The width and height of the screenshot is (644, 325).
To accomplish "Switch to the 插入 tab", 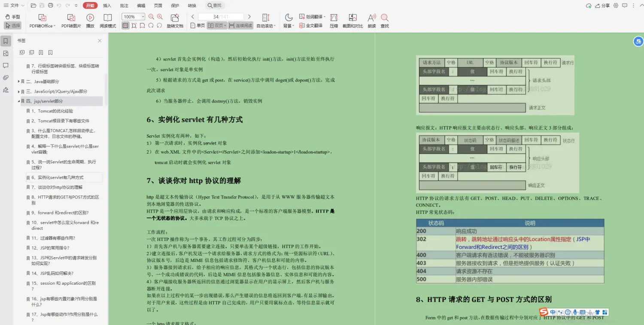I will pos(107,6).
